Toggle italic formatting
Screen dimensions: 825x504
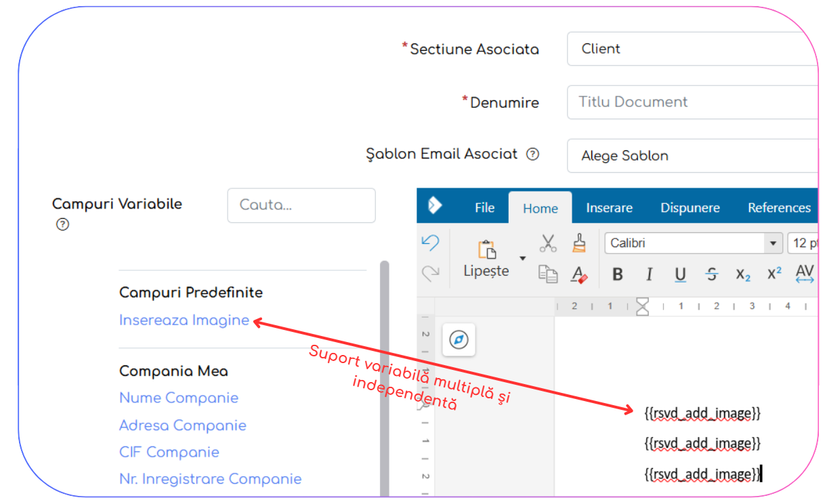pyautogui.click(x=649, y=274)
